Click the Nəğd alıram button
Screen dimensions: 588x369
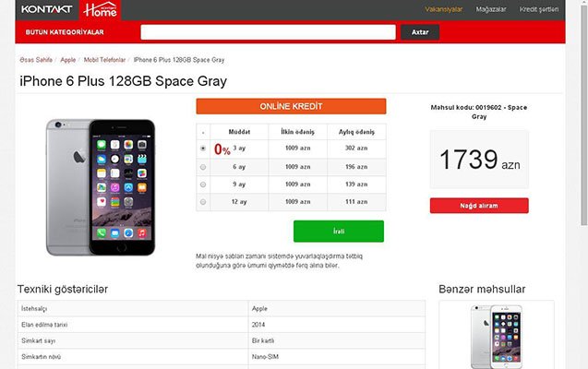pos(479,206)
